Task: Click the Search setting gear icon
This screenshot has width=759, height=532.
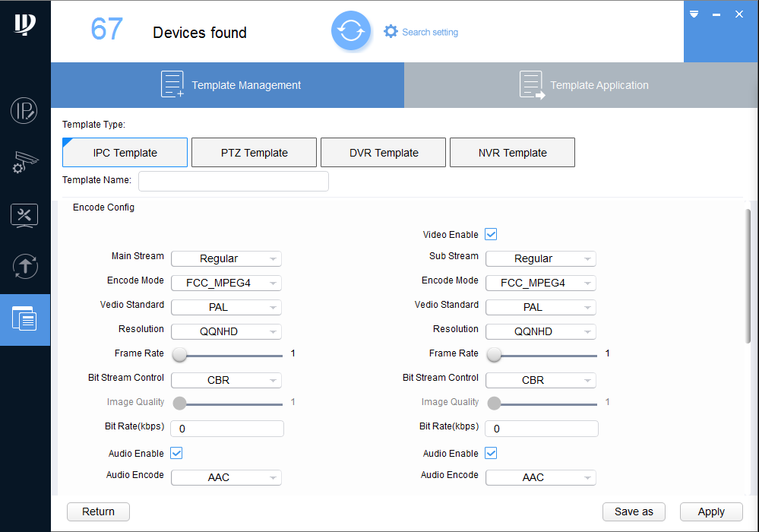Action: (x=391, y=32)
